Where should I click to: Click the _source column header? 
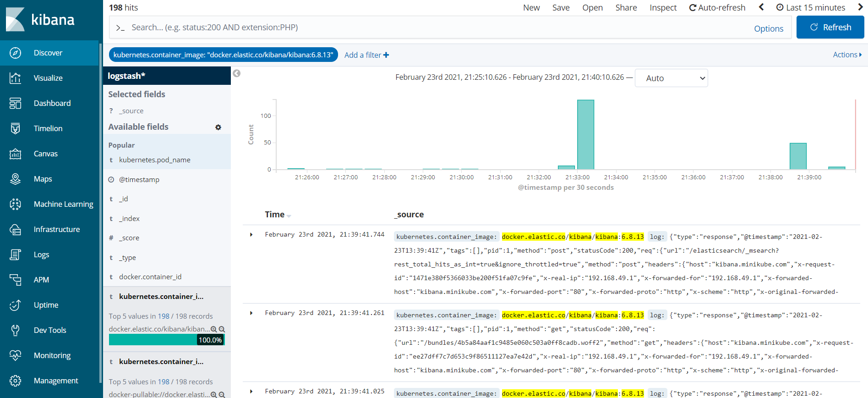click(409, 215)
